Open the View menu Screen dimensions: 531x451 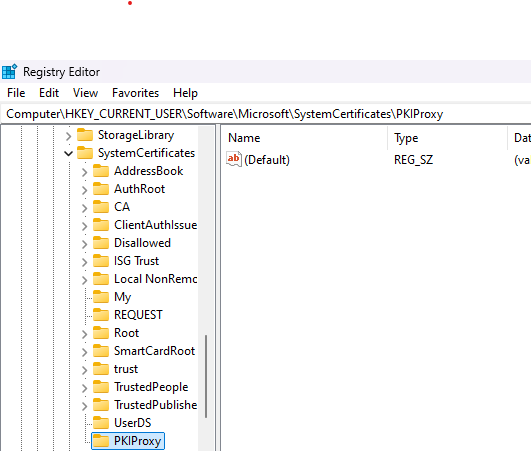tap(85, 93)
